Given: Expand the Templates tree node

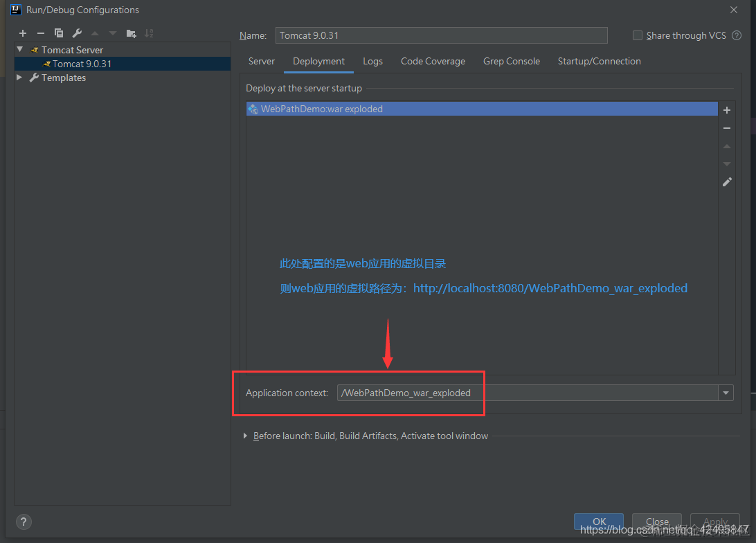Looking at the screenshot, I should pos(19,77).
